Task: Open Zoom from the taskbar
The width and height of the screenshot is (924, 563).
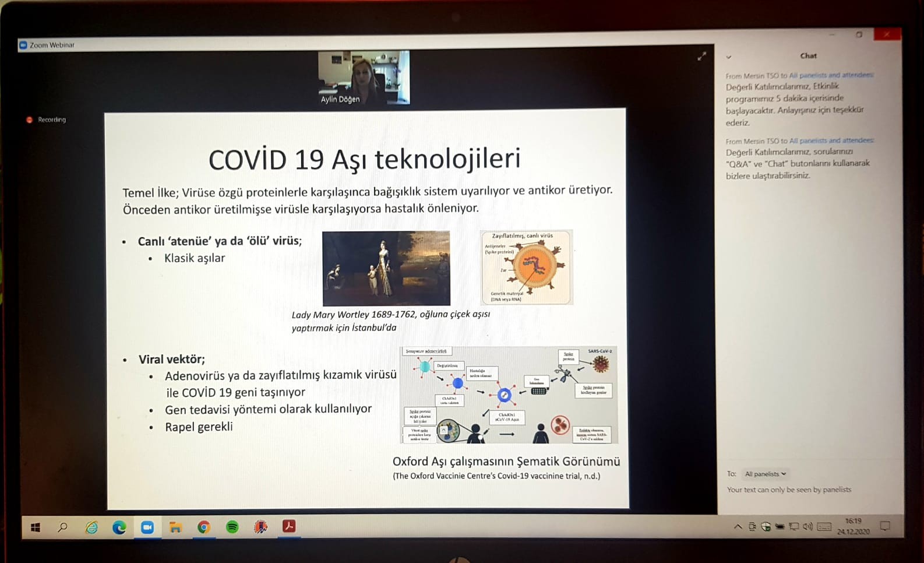Action: pyautogui.click(x=147, y=527)
